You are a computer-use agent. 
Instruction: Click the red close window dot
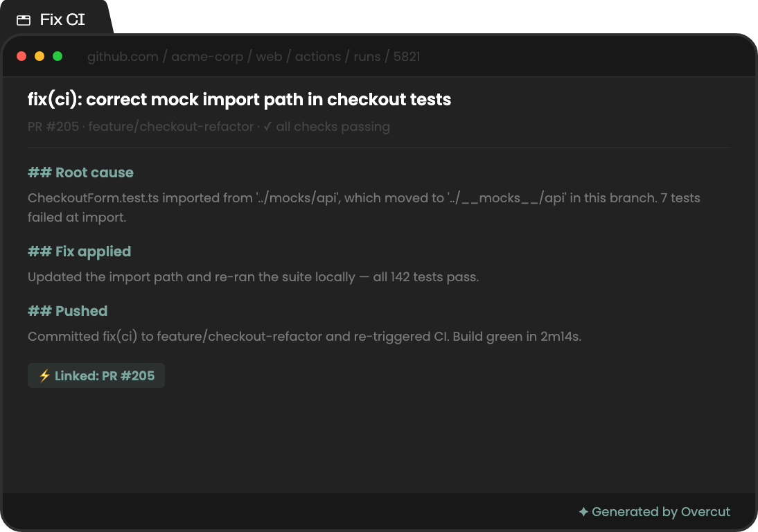21,56
